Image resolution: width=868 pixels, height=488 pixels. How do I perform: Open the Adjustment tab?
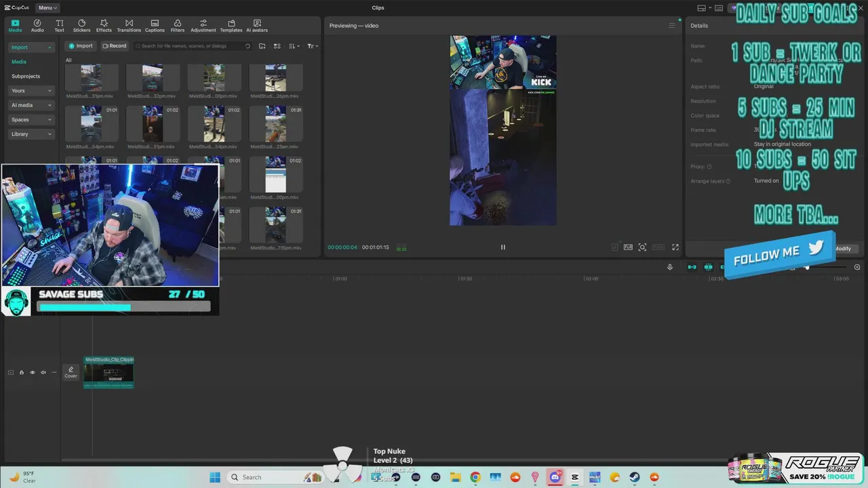203,26
